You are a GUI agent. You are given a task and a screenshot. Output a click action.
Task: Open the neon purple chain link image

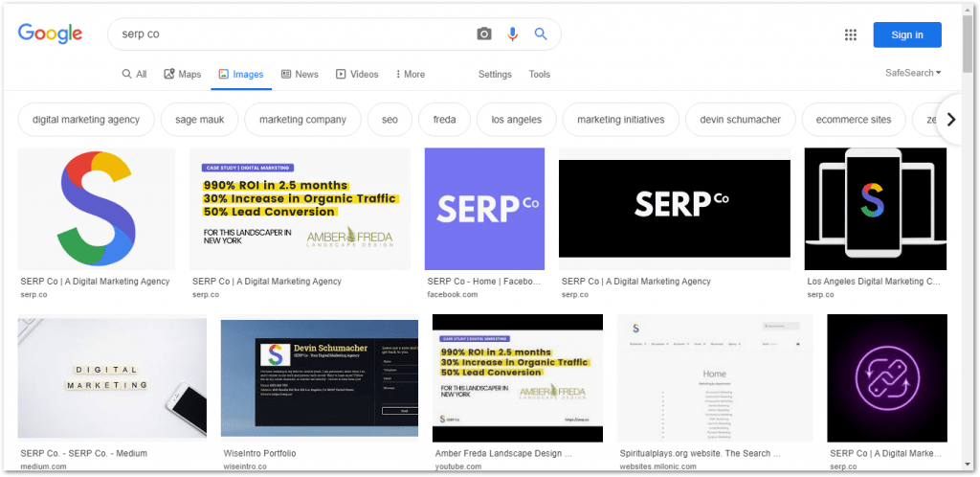[x=887, y=378]
